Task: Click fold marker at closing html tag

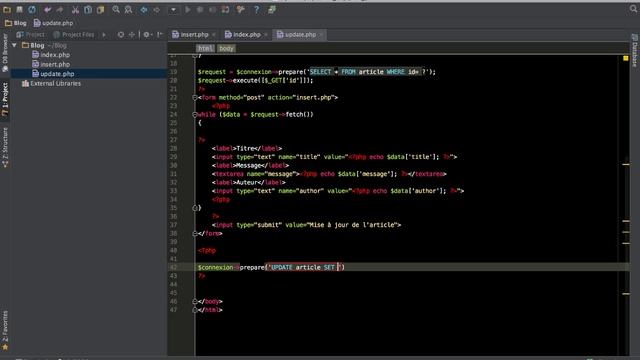Action: click(x=195, y=310)
